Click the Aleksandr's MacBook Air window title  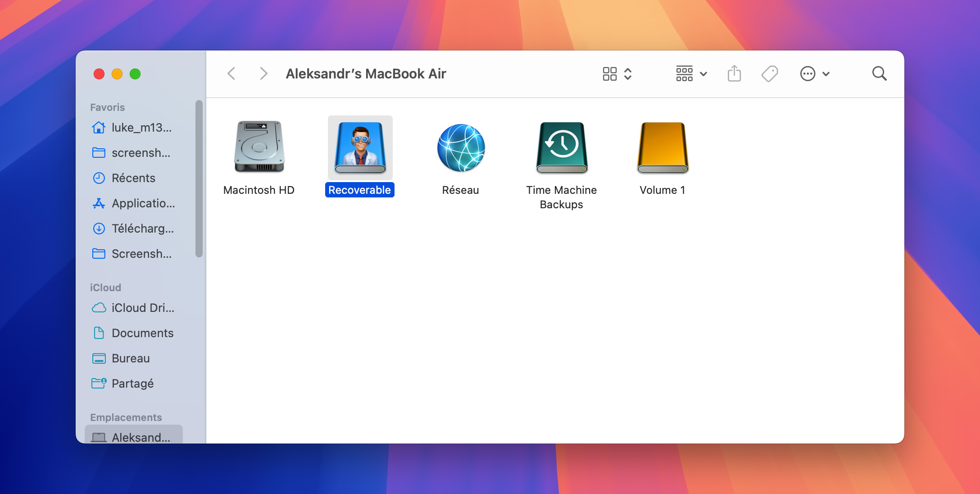click(366, 73)
